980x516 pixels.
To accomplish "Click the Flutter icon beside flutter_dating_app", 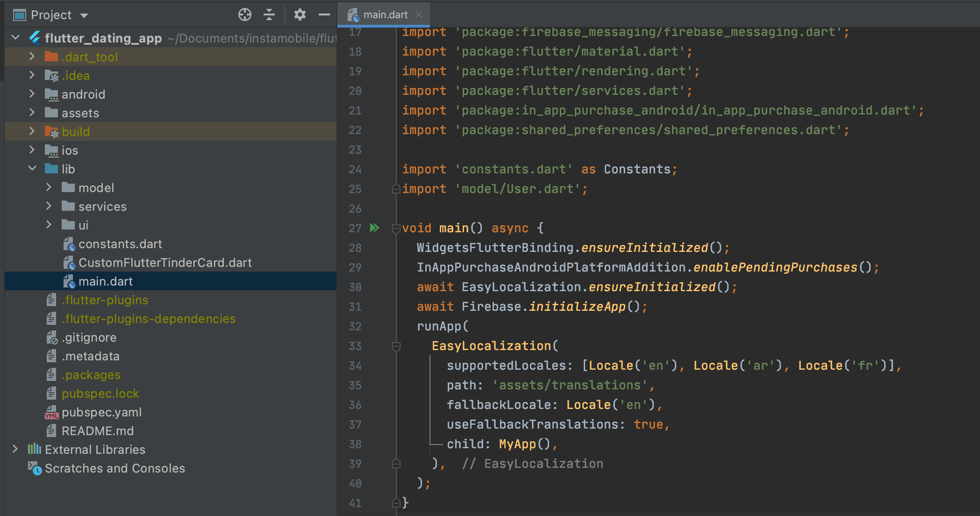I will (35, 38).
